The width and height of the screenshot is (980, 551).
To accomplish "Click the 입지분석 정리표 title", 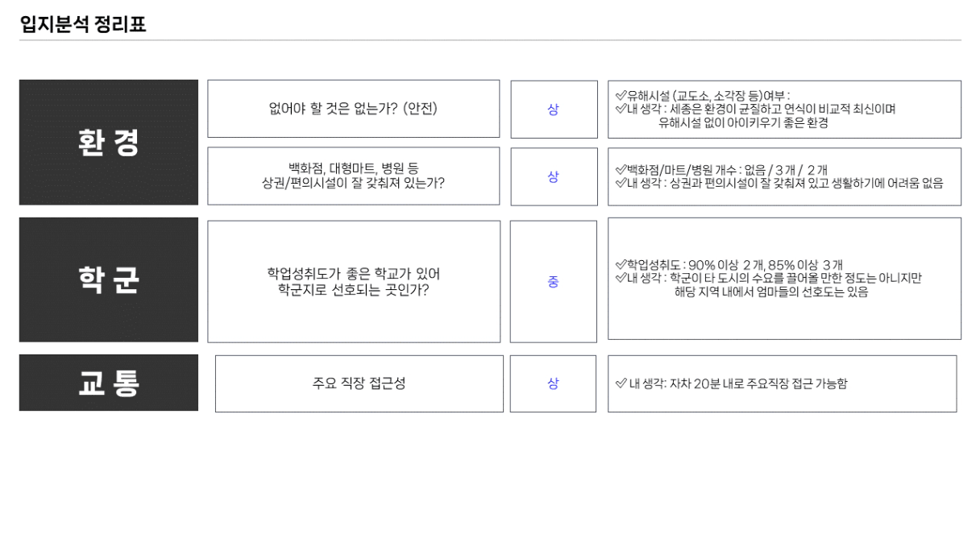I will [83, 25].
